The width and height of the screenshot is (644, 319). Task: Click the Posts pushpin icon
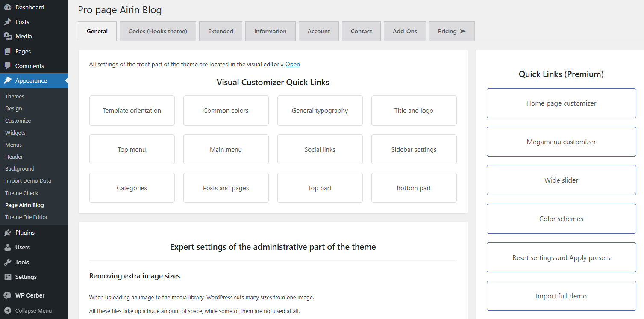(x=8, y=22)
